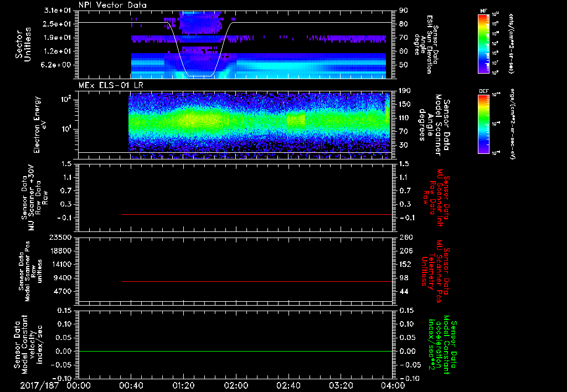
Task: Click the NF flux color bar
Action: click(x=483, y=43)
